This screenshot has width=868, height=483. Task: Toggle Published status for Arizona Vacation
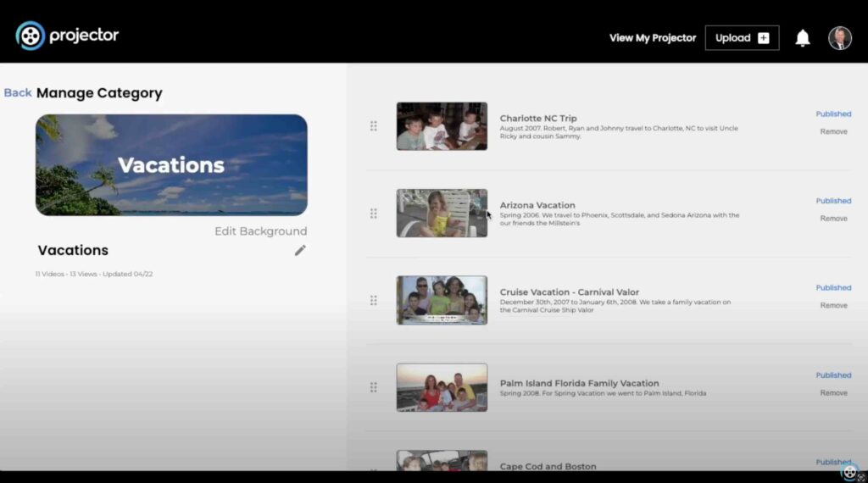pyautogui.click(x=833, y=201)
